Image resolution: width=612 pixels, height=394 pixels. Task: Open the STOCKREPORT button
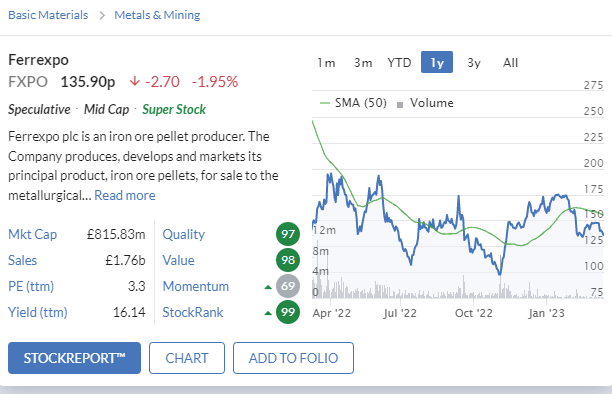coord(74,358)
